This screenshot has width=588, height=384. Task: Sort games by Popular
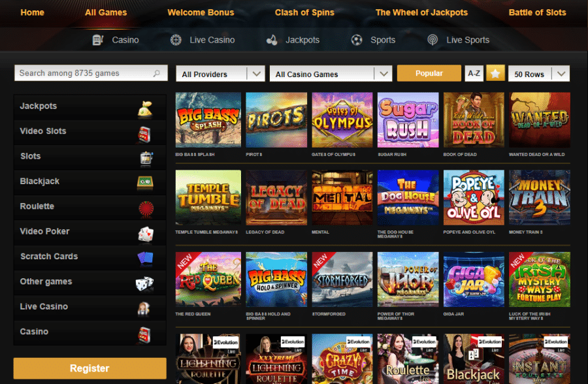tap(429, 73)
